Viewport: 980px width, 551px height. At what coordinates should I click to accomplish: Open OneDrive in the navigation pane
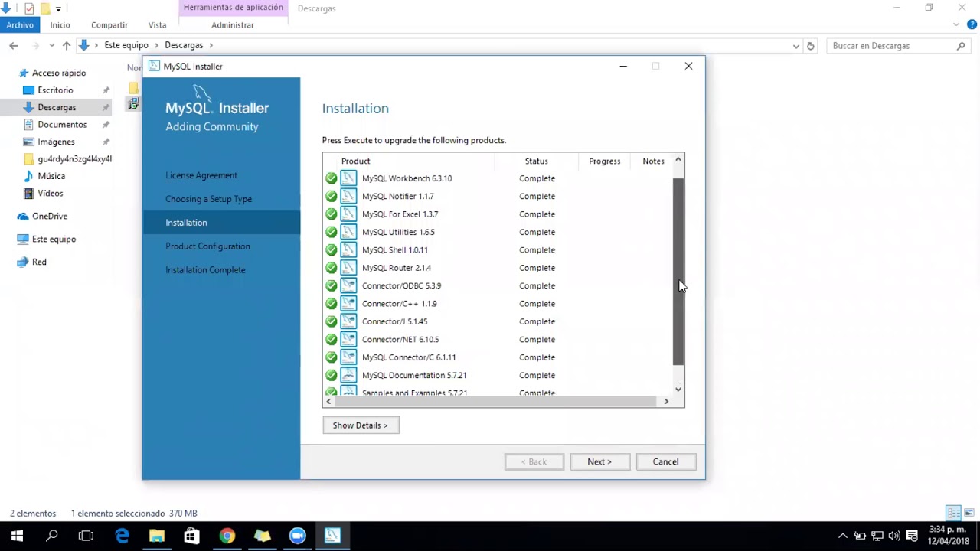49,217
